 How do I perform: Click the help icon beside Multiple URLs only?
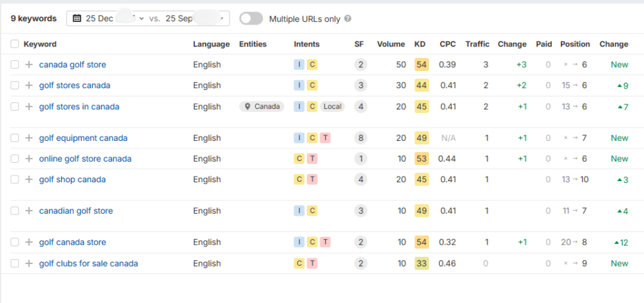tap(348, 19)
